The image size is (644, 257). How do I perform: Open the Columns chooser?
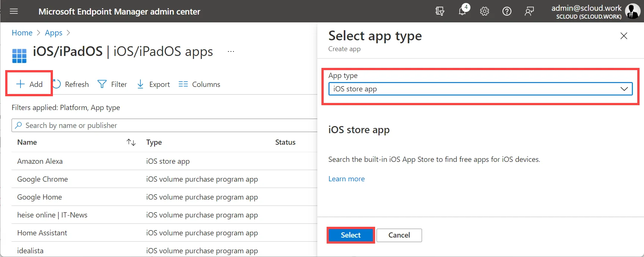[199, 84]
